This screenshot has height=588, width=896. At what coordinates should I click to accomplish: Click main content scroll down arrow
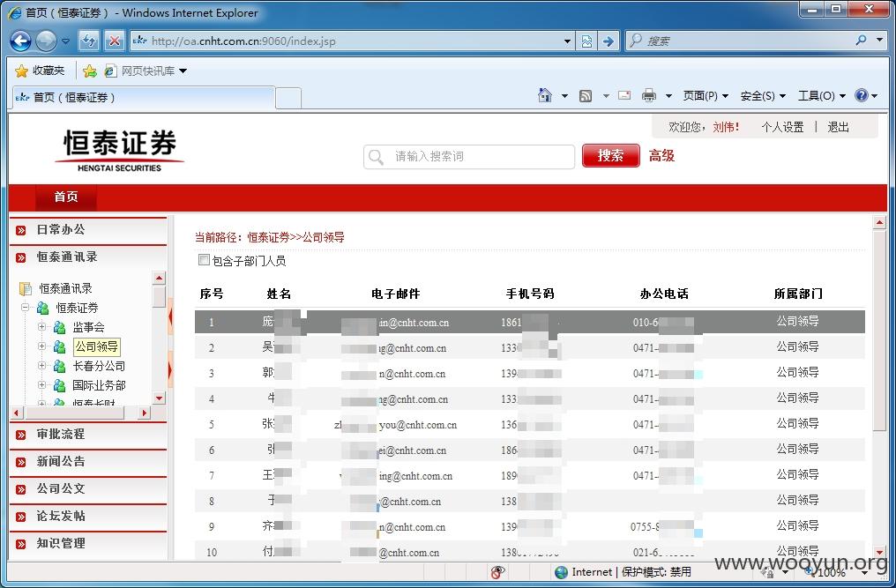tap(879, 552)
